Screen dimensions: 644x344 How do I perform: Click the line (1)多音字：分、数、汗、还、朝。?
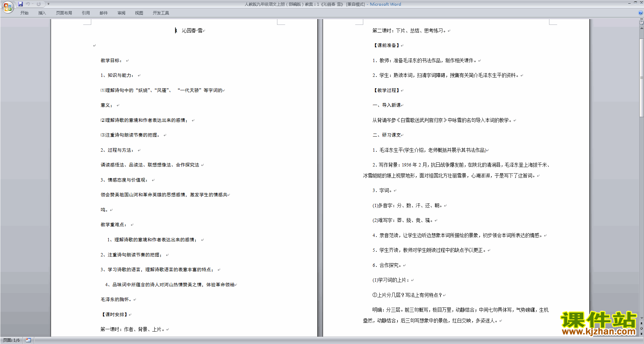[x=408, y=206]
